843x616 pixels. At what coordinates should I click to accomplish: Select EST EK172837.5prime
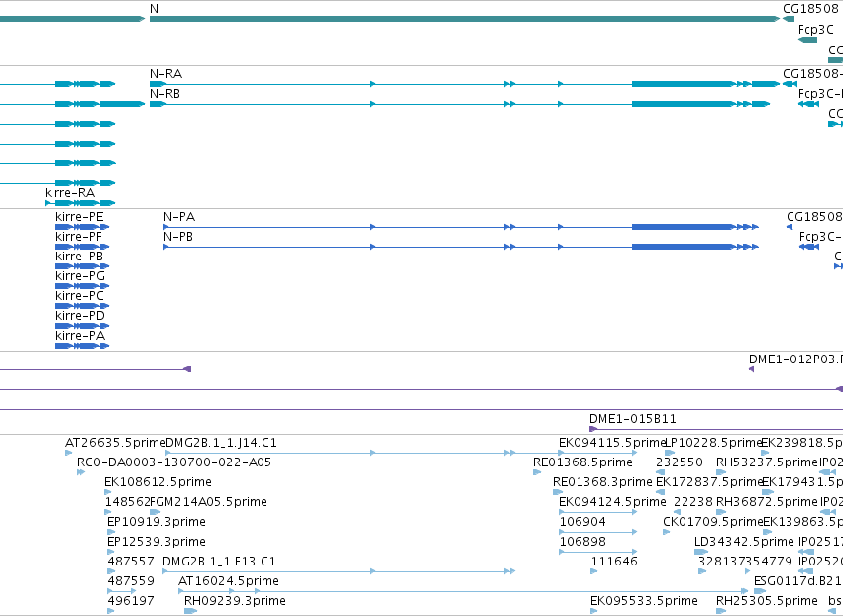709,482
